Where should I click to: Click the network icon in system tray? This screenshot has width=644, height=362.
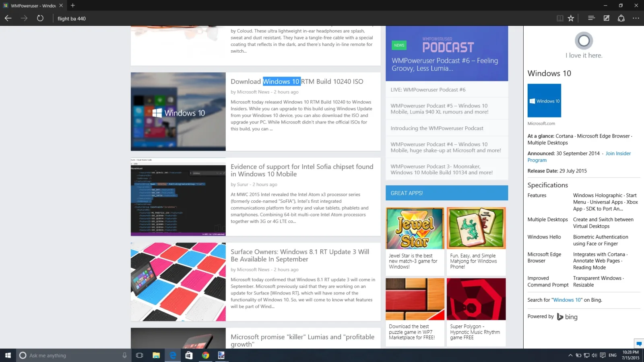586,355
